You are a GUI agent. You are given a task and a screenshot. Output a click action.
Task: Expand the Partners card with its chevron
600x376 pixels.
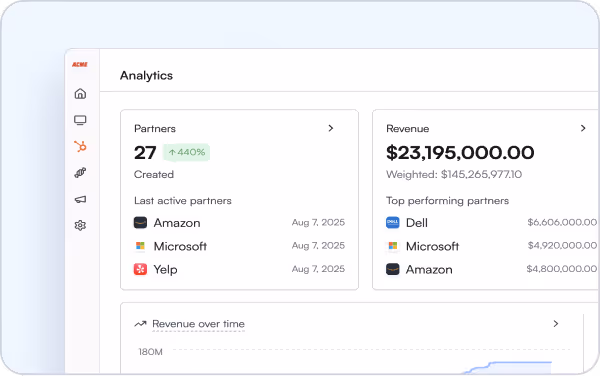pyautogui.click(x=331, y=128)
